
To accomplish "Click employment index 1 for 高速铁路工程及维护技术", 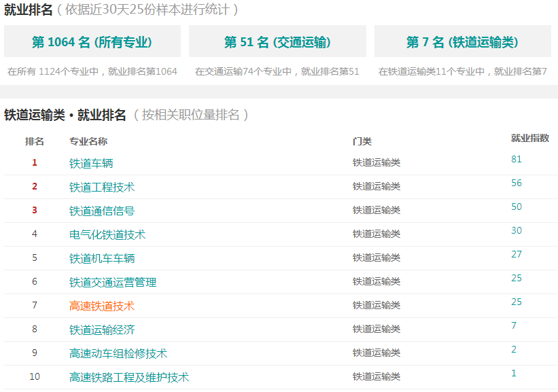I will tap(514, 374).
